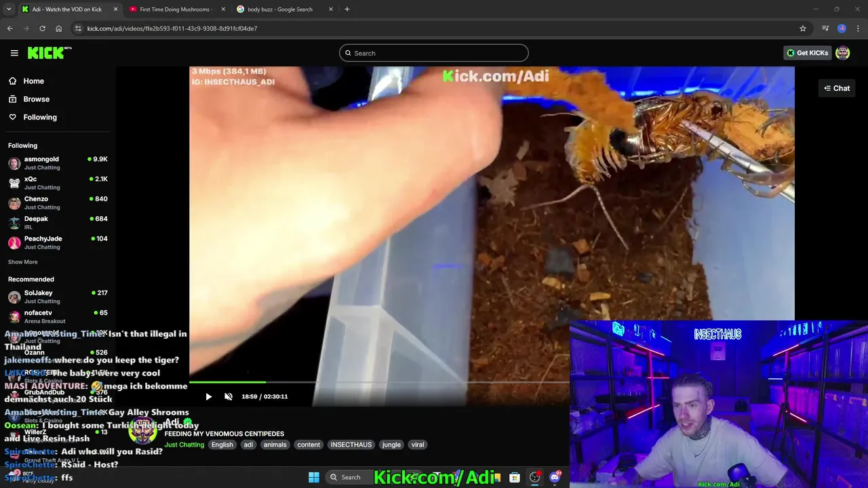Open the Chrome profile button

point(842,28)
